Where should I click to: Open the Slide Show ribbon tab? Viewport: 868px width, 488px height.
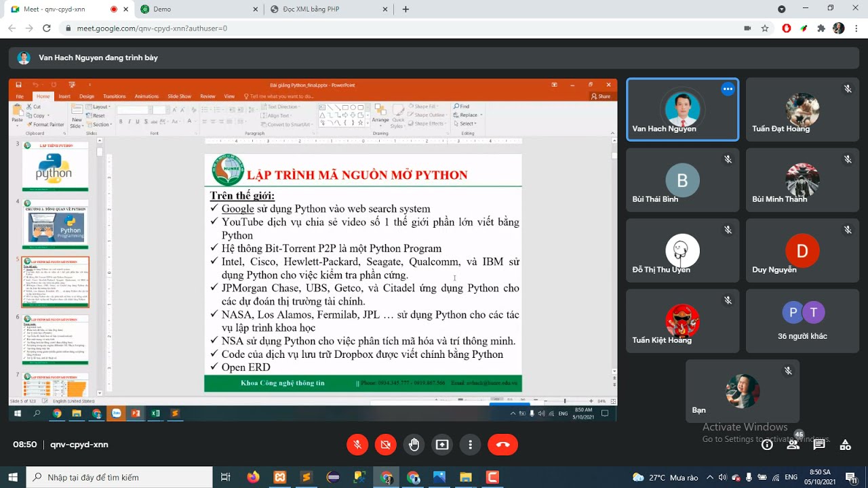pos(180,96)
